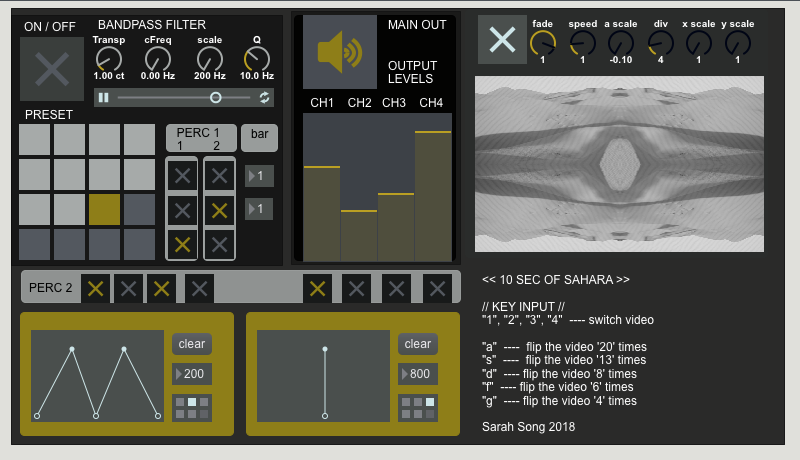Click clear next to the vertical-line envelope editor
The height and width of the screenshot is (460, 800).
(418, 344)
